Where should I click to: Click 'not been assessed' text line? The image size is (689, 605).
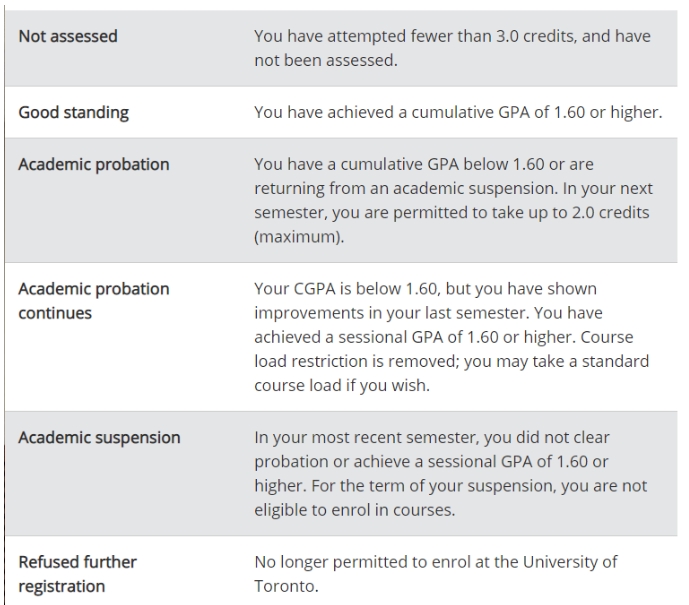point(326,60)
